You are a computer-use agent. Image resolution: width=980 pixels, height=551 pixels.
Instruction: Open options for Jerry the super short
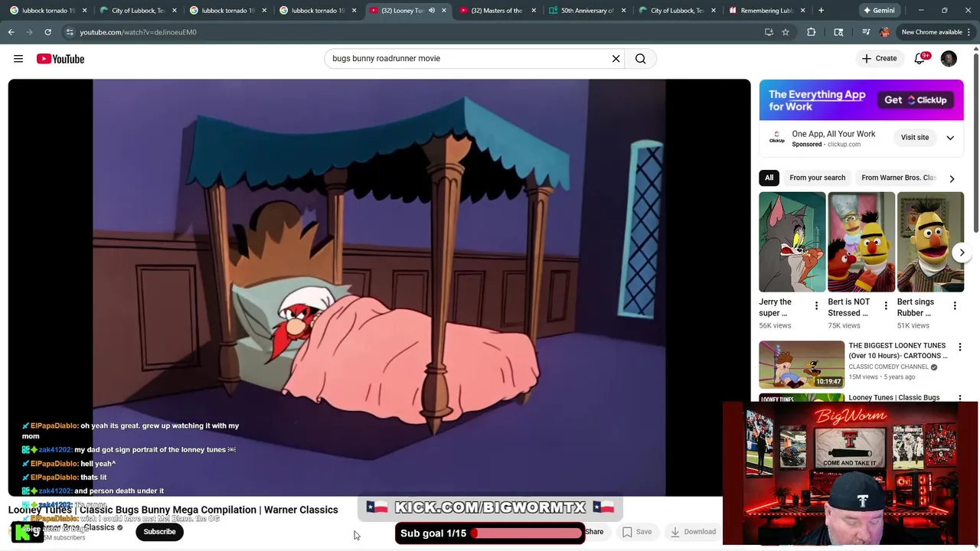816,306
